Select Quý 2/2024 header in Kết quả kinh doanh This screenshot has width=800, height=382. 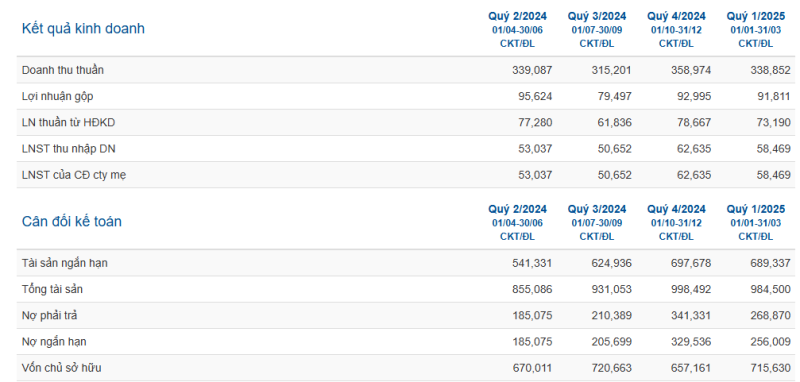coord(517,16)
